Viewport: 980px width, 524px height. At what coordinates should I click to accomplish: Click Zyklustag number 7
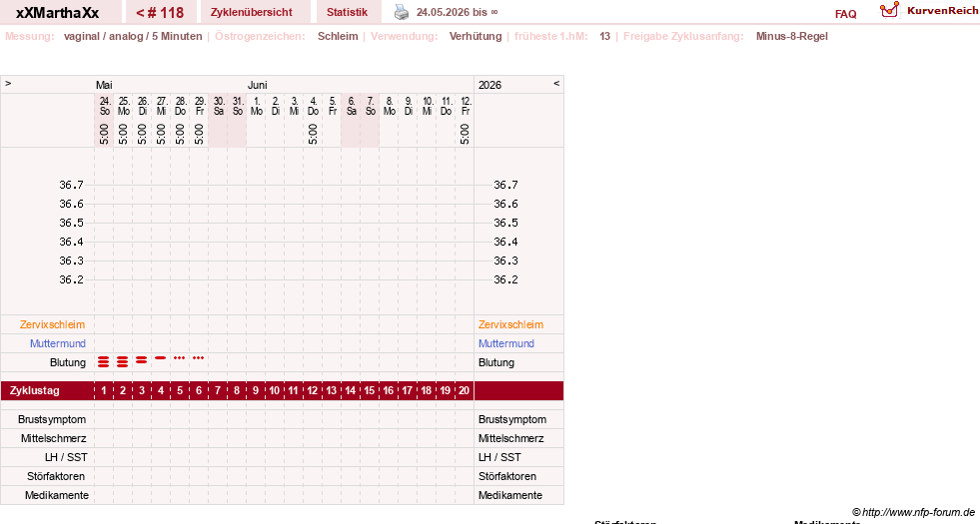218,391
